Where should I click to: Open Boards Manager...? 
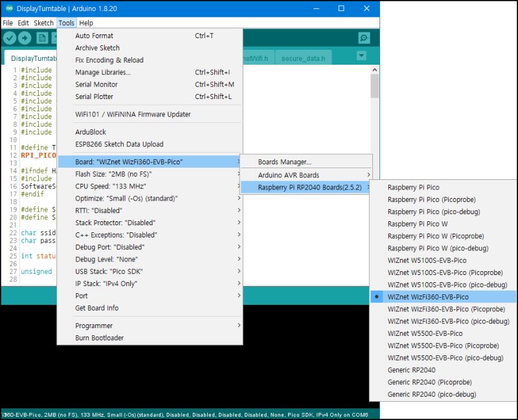[306, 162]
